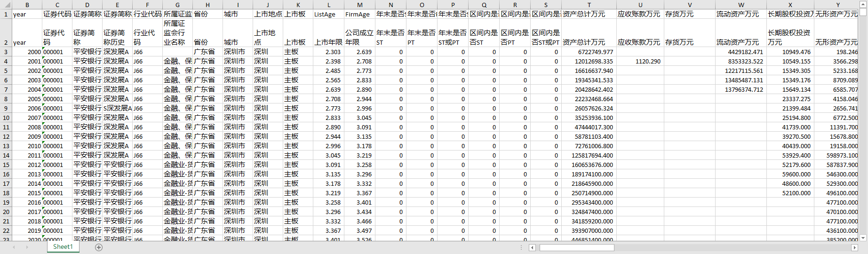Viewport: 868px width, 254px height.
Task: Select column W header
Action: click(741, 5)
